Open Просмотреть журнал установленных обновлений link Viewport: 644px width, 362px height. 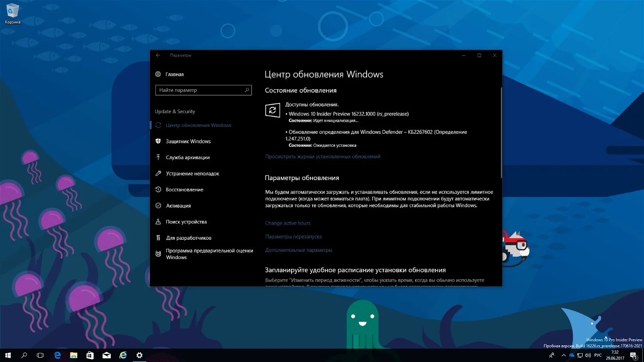[x=323, y=157]
